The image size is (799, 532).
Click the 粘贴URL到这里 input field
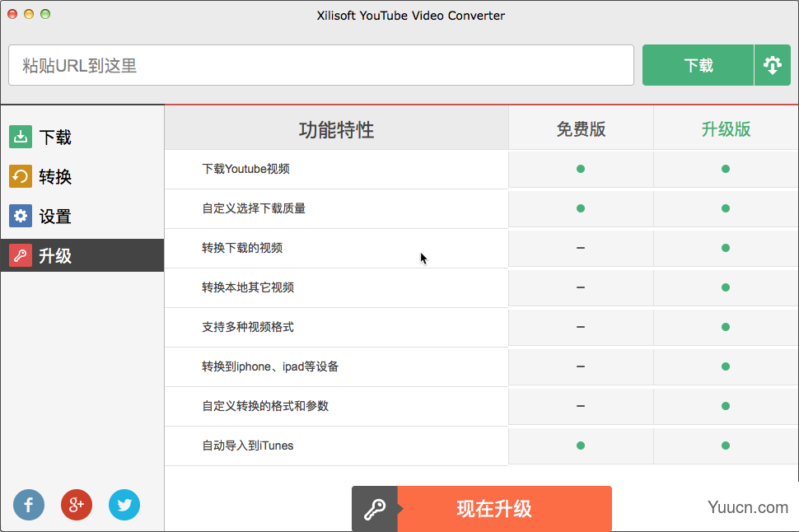[321, 64]
